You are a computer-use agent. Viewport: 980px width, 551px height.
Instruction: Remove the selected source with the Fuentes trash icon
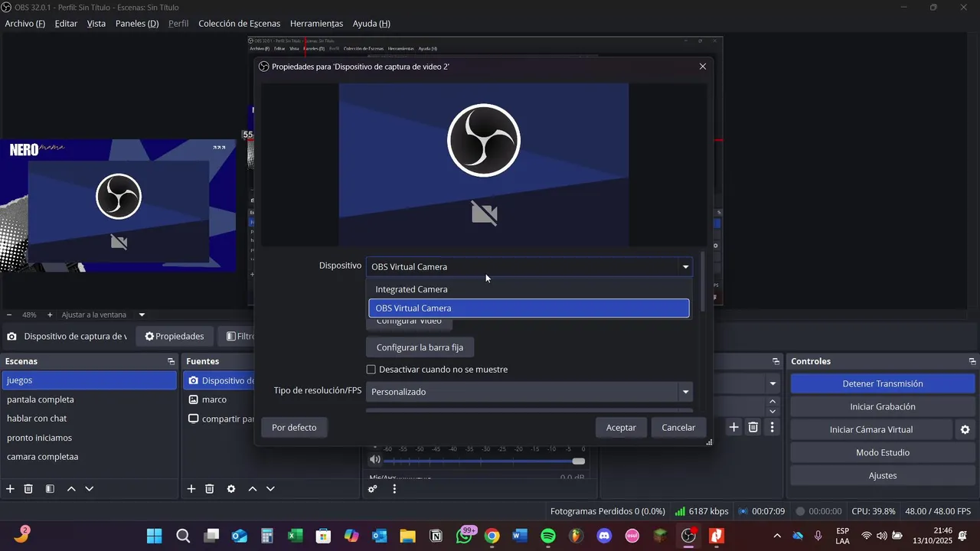tap(209, 489)
